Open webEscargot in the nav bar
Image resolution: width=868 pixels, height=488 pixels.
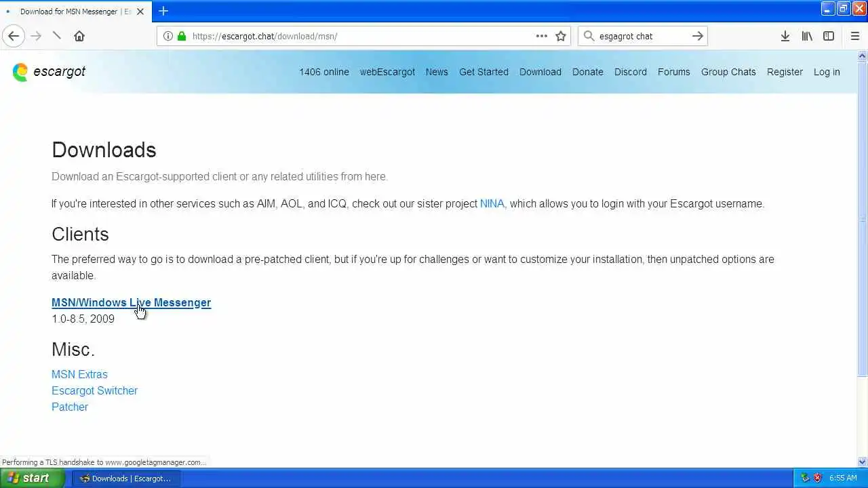[x=387, y=72]
